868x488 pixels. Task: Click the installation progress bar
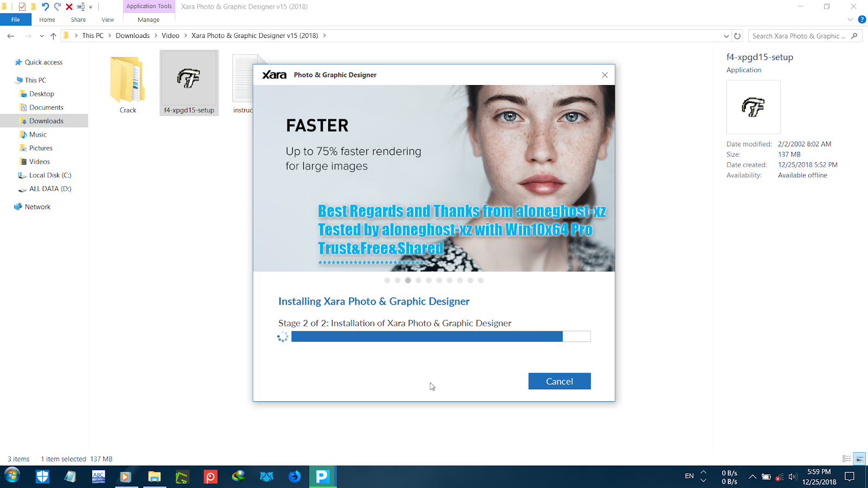441,337
